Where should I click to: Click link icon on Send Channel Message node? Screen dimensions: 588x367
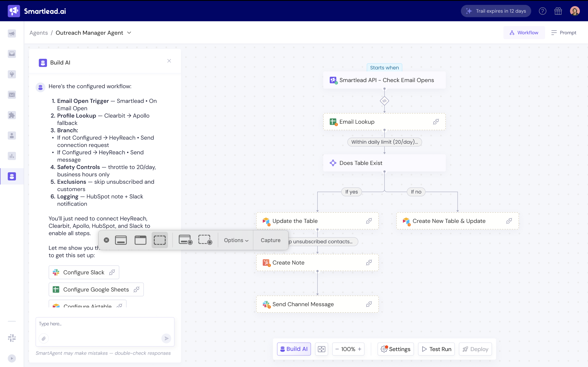click(x=369, y=304)
